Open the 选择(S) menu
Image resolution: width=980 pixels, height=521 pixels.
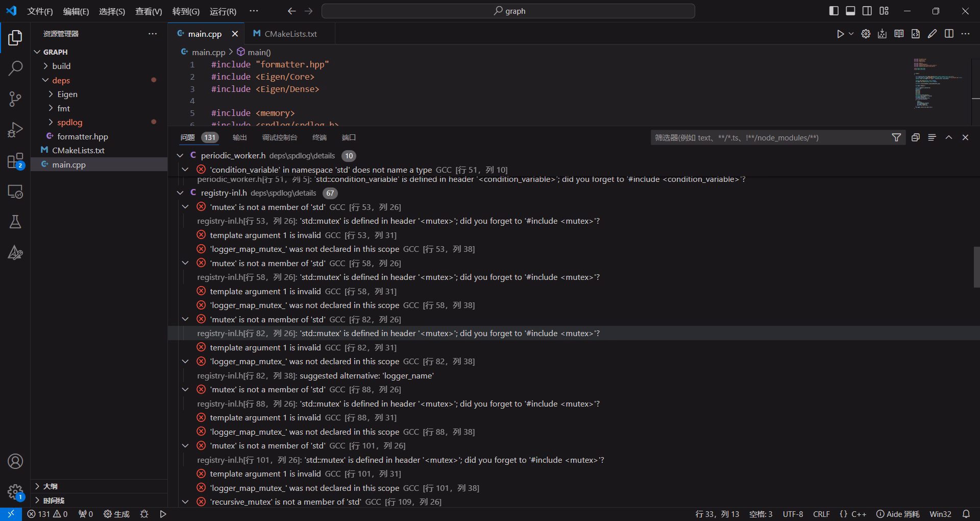click(112, 11)
